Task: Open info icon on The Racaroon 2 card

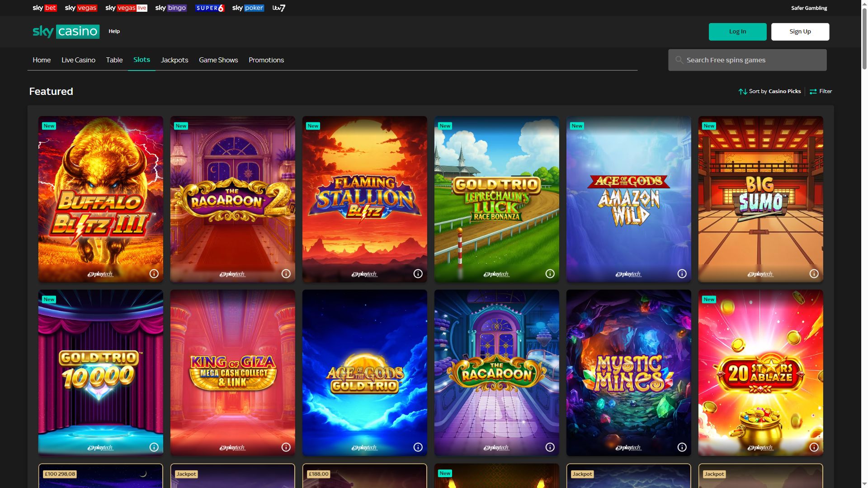Action: [x=286, y=274]
